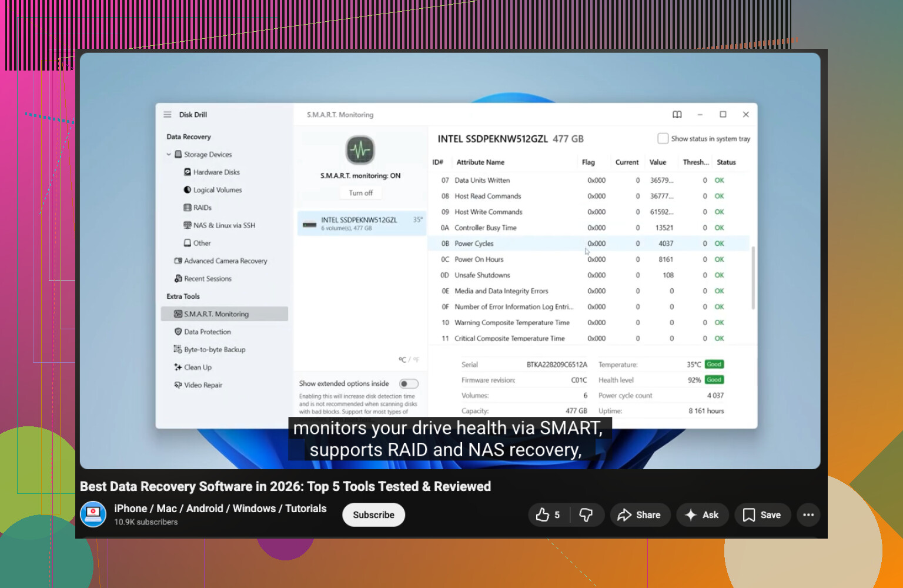Click the large S.M.A.R.T. heartbeat monitor icon
The height and width of the screenshot is (588, 903).
click(360, 150)
